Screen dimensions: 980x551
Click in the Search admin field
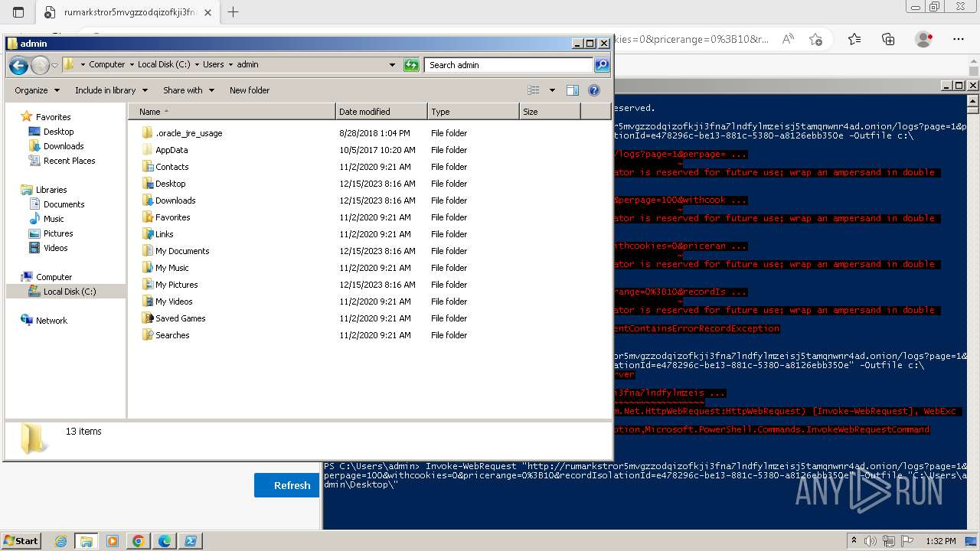[x=509, y=65]
